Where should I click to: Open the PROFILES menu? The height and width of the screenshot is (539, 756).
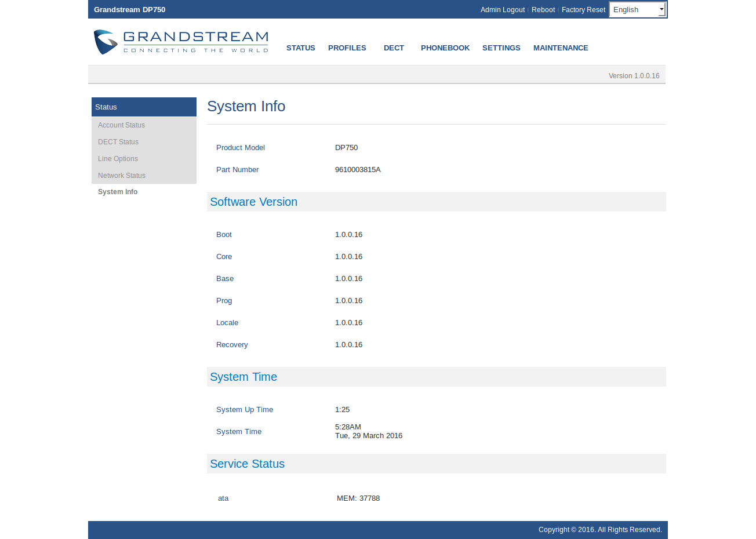click(347, 48)
